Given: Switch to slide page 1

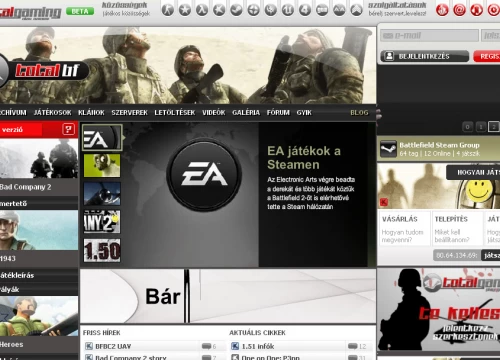Looking at the screenshot, I should click(480, 127).
